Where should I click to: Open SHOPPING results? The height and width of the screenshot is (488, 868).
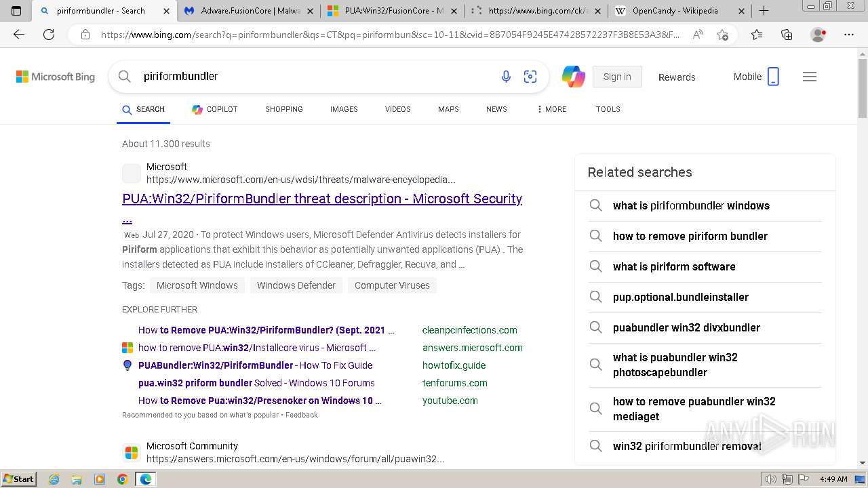(x=284, y=109)
